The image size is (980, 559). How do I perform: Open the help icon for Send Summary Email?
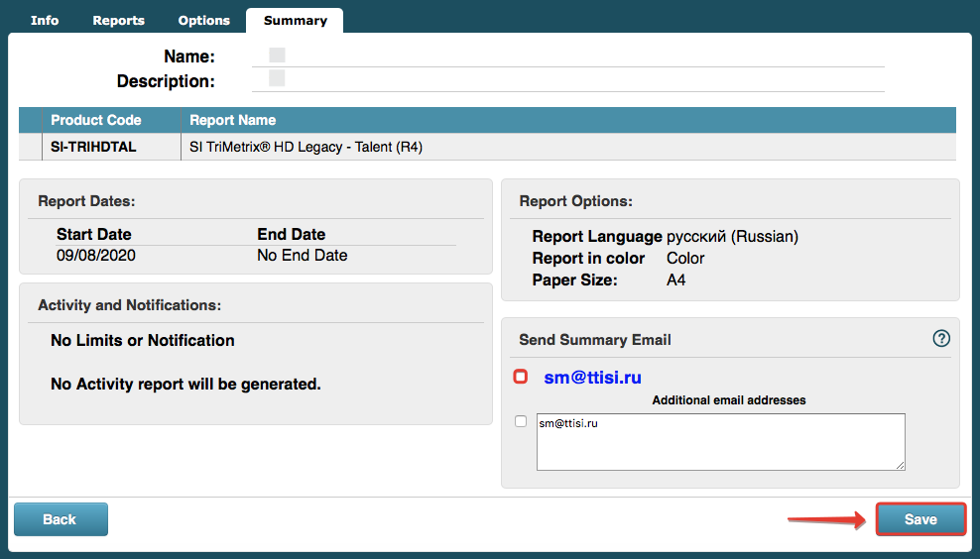click(941, 339)
